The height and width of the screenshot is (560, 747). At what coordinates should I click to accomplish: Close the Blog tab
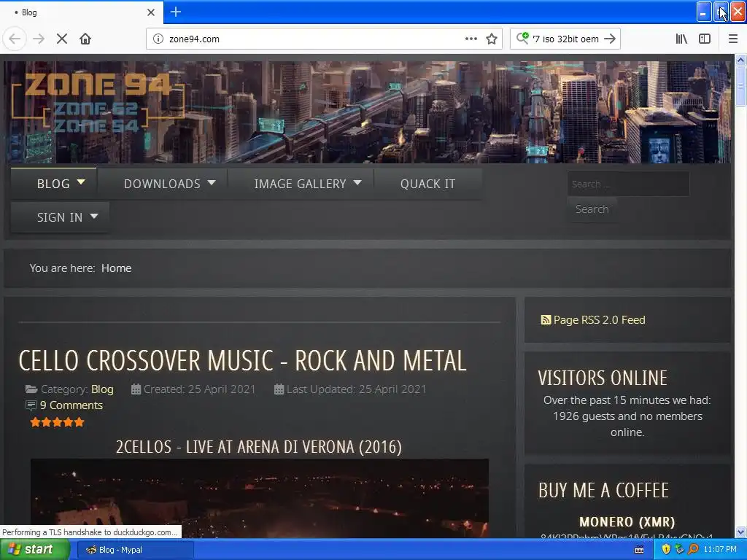click(x=151, y=12)
